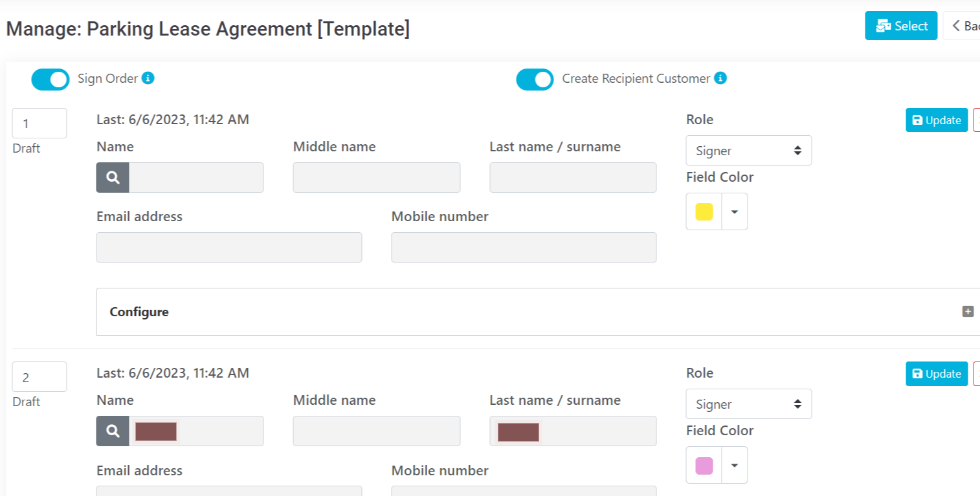Disable the Create Recipient Customer switch
The image size is (980, 496).
pos(535,80)
